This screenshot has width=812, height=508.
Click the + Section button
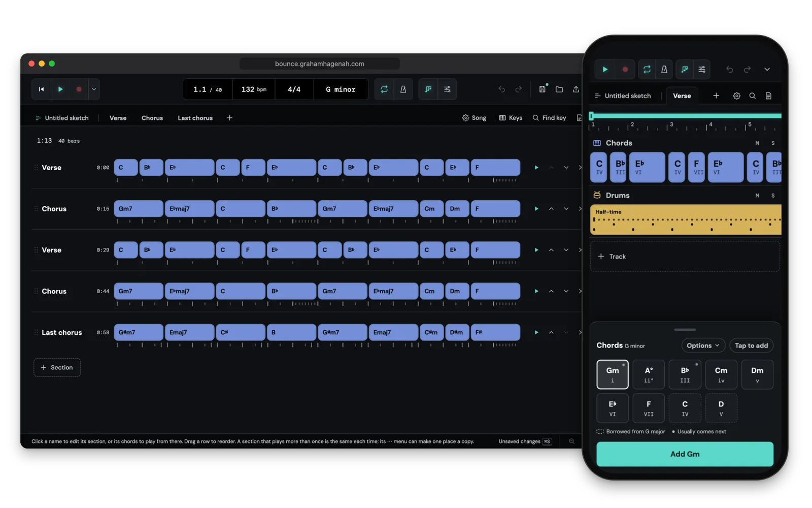57,367
